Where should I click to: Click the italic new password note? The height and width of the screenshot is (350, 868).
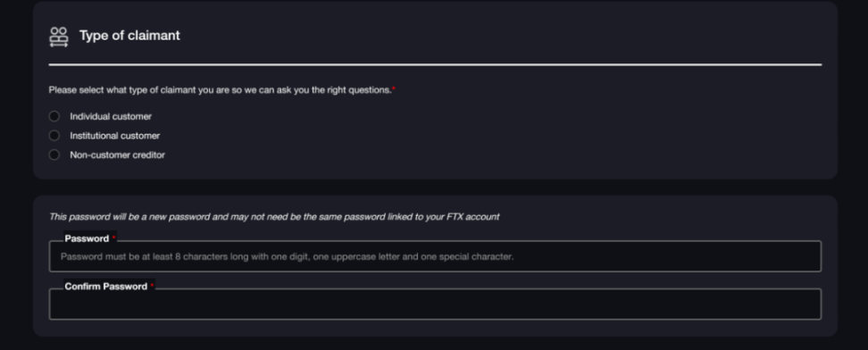[274, 217]
